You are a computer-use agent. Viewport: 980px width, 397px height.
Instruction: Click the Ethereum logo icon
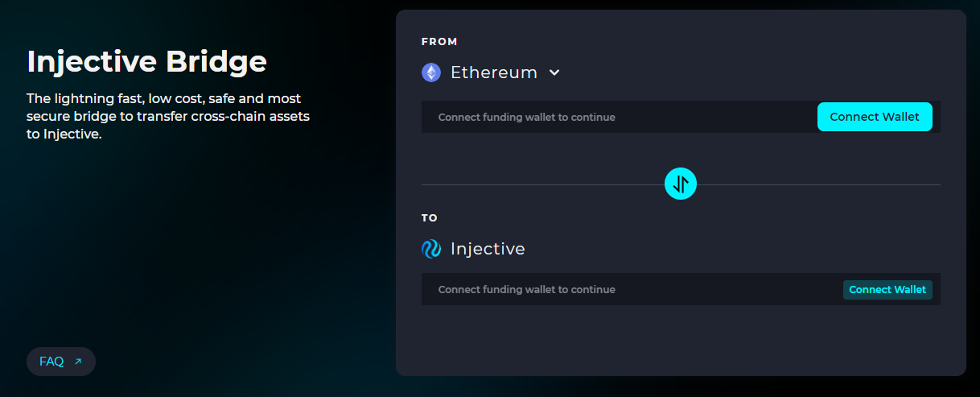431,72
